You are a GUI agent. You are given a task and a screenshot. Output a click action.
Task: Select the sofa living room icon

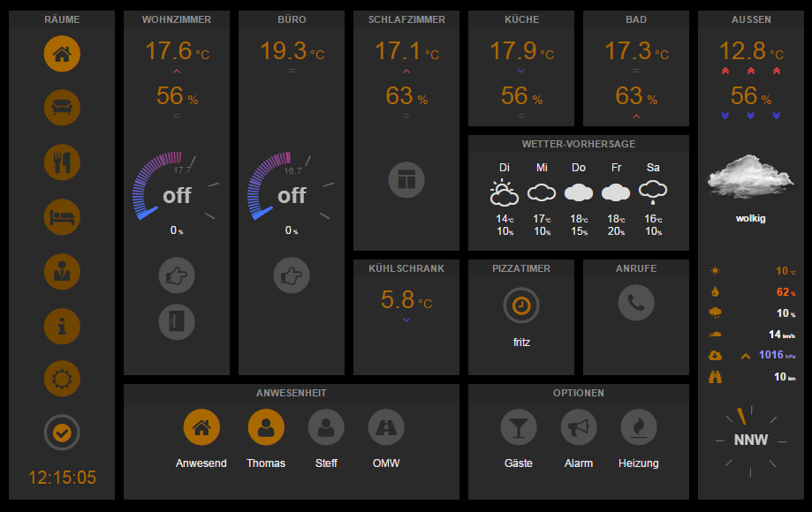pyautogui.click(x=62, y=108)
